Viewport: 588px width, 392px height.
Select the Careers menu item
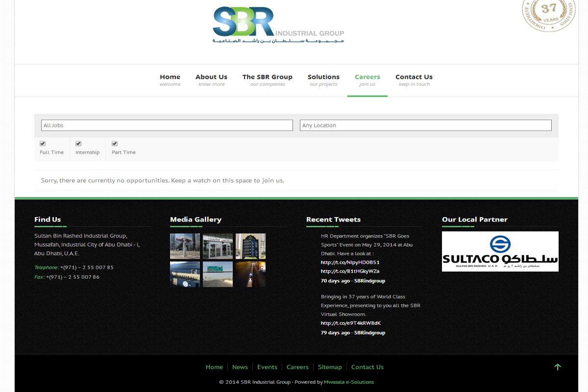pyautogui.click(x=367, y=80)
